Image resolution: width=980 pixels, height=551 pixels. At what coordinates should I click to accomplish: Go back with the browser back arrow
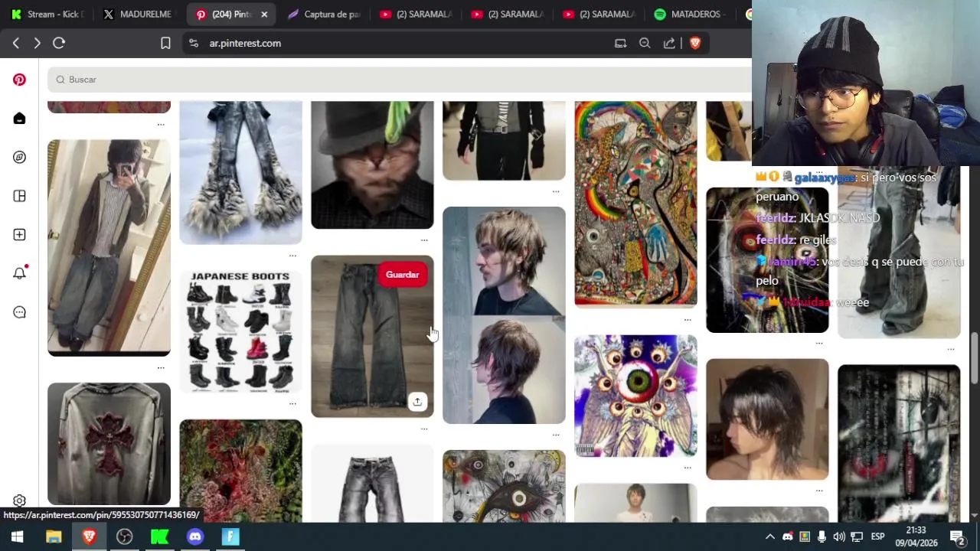point(16,44)
